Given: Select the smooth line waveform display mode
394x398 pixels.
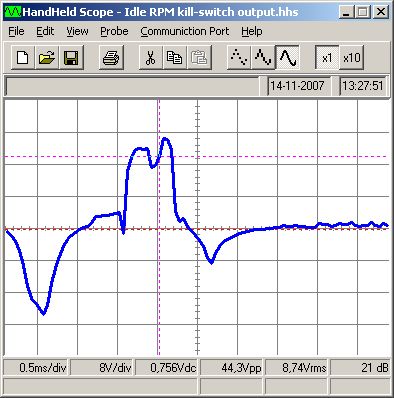Looking at the screenshot, I should pos(288,58).
